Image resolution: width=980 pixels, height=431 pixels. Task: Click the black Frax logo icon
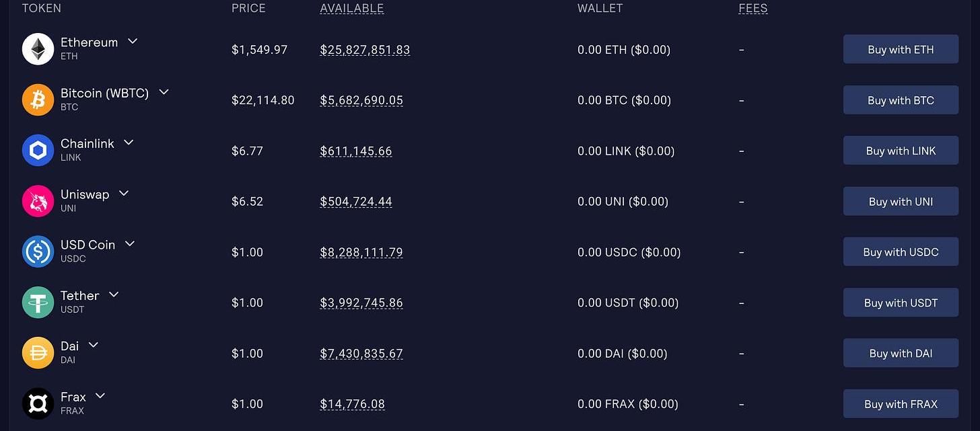[38, 403]
